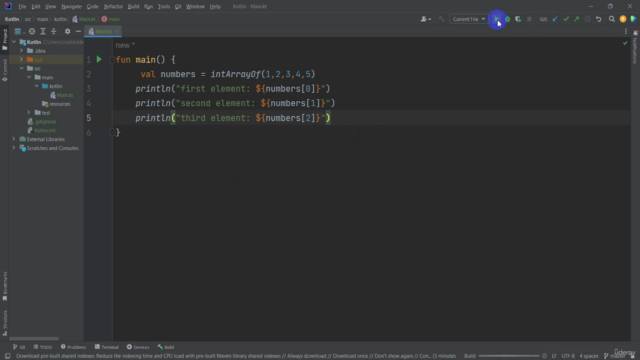Fold the main function at line 1
Viewport: 640px width, 360px height.
[x=111, y=60]
